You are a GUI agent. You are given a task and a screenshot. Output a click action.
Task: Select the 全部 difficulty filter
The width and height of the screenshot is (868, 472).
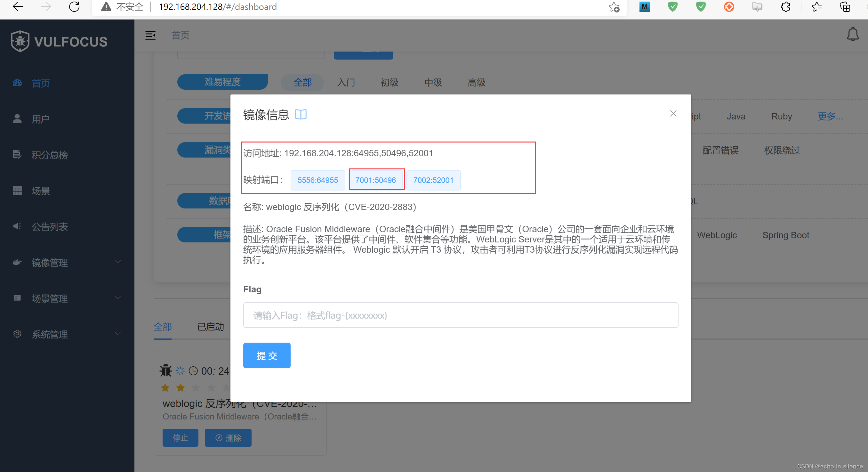click(x=302, y=82)
